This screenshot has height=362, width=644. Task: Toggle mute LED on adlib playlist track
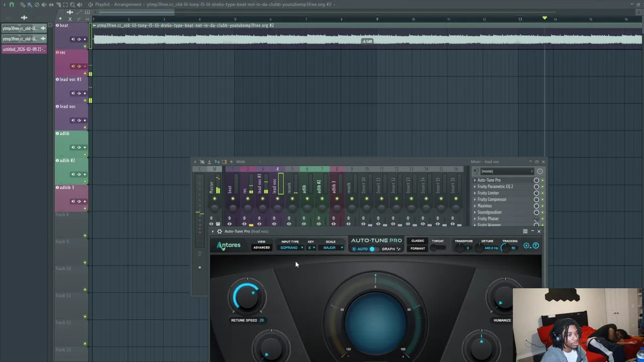(85, 154)
